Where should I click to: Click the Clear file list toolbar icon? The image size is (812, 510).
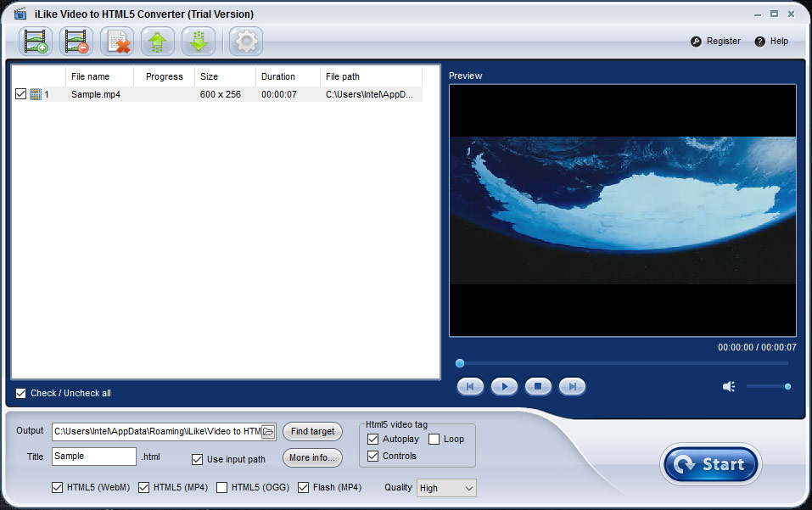[117, 41]
